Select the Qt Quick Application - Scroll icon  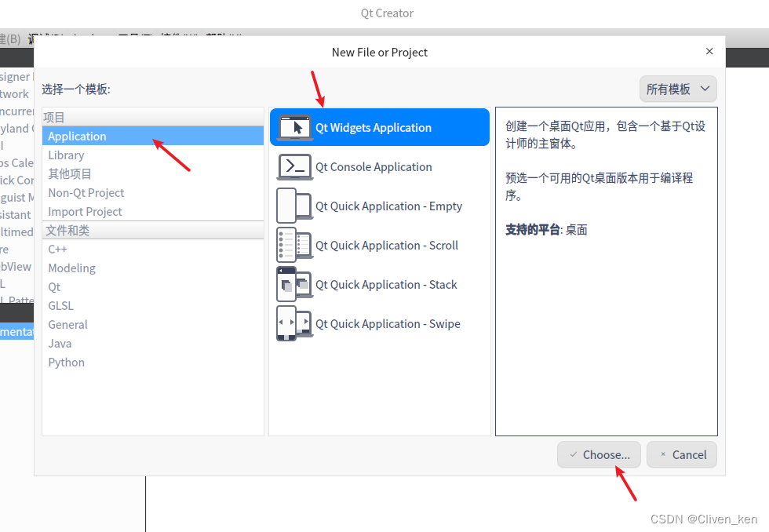click(294, 245)
